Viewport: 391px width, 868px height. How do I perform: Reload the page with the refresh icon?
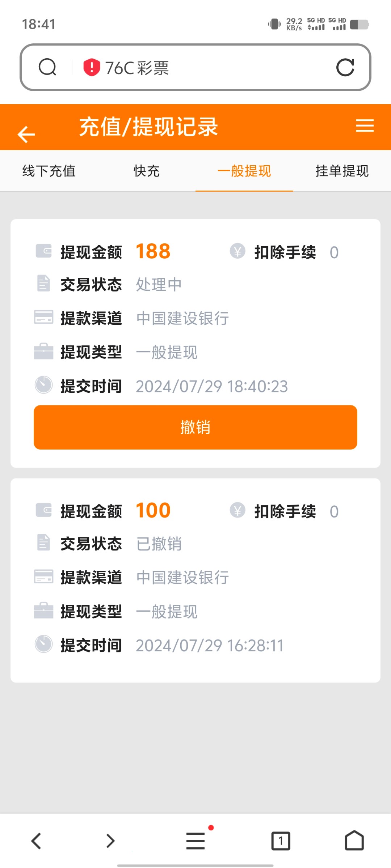click(x=345, y=67)
